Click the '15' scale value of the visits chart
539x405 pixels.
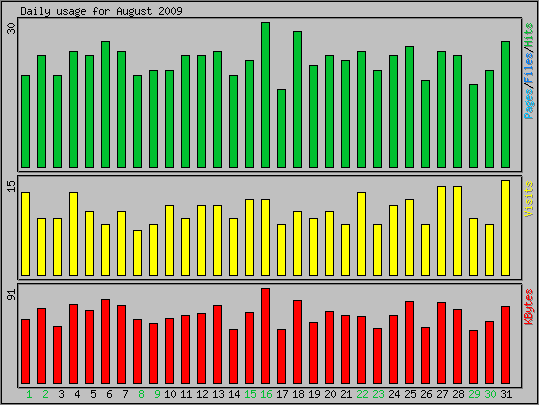11,186
